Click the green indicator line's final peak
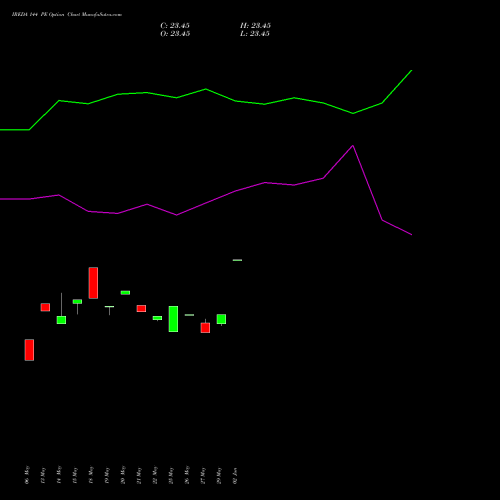The width and height of the screenshot is (500, 500). tap(412, 70)
